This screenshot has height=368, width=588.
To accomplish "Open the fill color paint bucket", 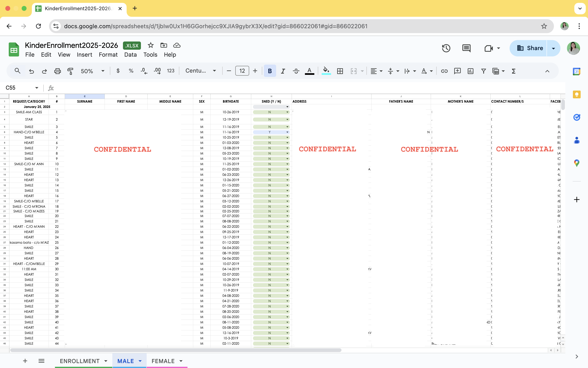I will tap(326, 71).
